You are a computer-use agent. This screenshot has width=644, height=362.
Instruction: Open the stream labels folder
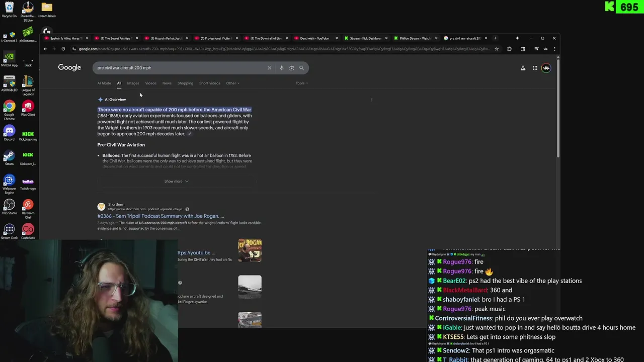click(47, 10)
